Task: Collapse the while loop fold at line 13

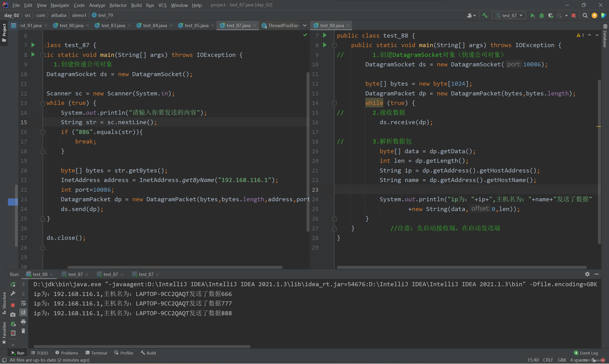Action: tap(43, 103)
